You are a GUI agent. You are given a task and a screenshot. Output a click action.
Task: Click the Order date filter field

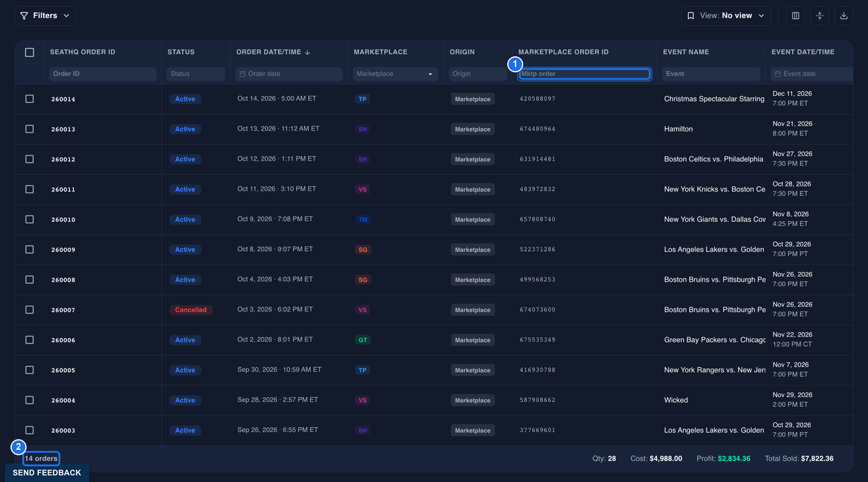[289, 74]
